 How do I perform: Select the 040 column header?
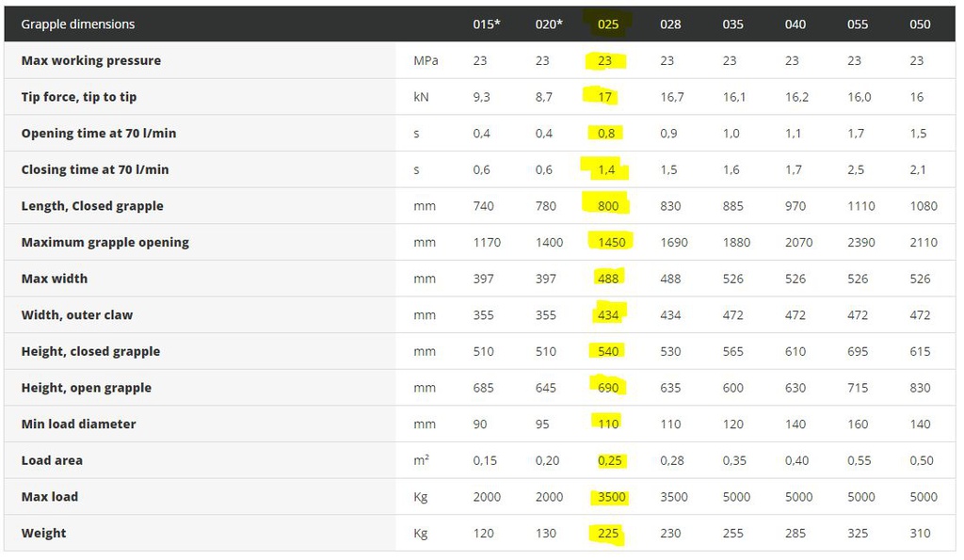tap(795, 24)
